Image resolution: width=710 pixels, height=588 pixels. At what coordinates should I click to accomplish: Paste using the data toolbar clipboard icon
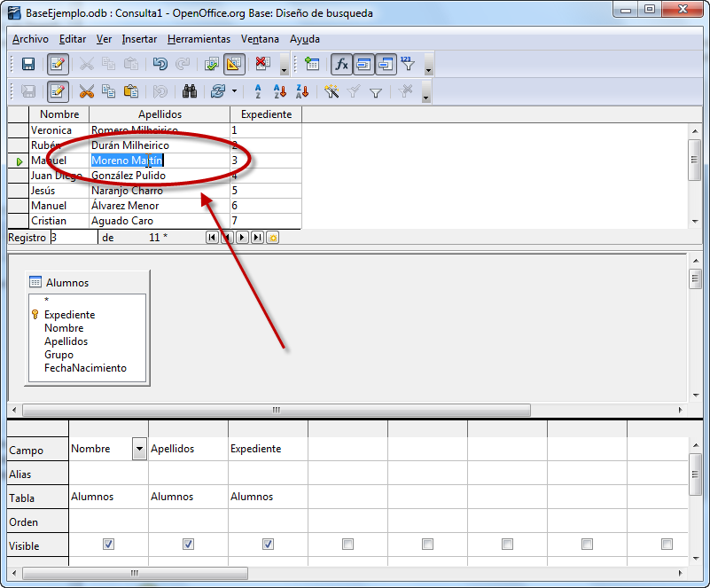pyautogui.click(x=131, y=92)
